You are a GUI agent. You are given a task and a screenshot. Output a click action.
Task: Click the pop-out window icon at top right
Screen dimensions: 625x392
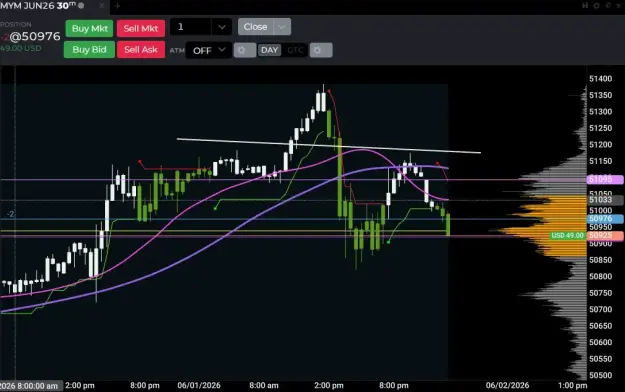[x=608, y=6]
